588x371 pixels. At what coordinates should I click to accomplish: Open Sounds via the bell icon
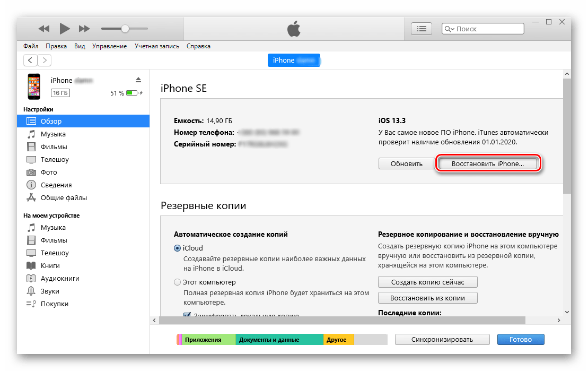31,291
